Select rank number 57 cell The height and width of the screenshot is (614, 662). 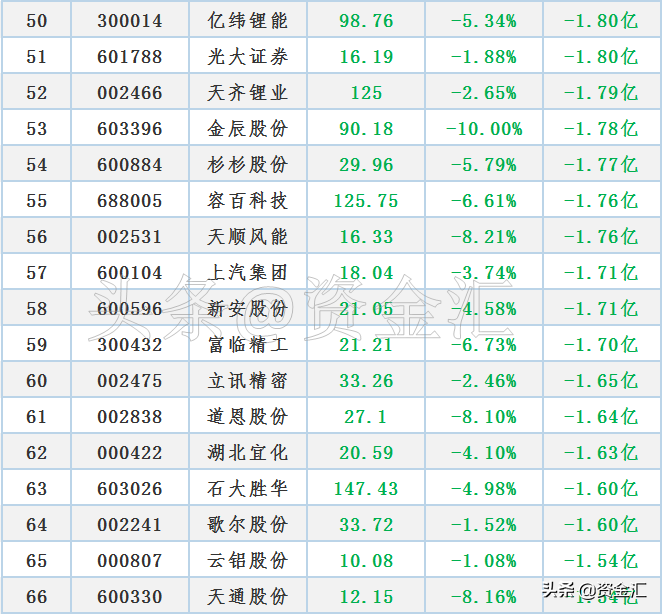click(x=37, y=273)
